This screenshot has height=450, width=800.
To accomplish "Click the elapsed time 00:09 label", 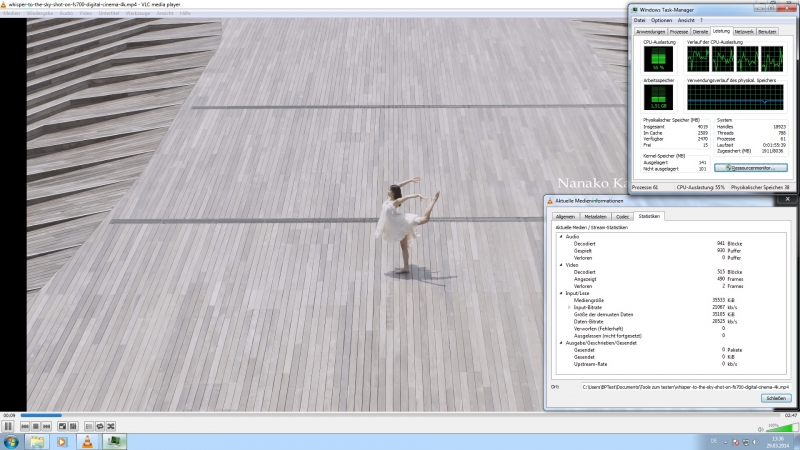I will coord(9,415).
